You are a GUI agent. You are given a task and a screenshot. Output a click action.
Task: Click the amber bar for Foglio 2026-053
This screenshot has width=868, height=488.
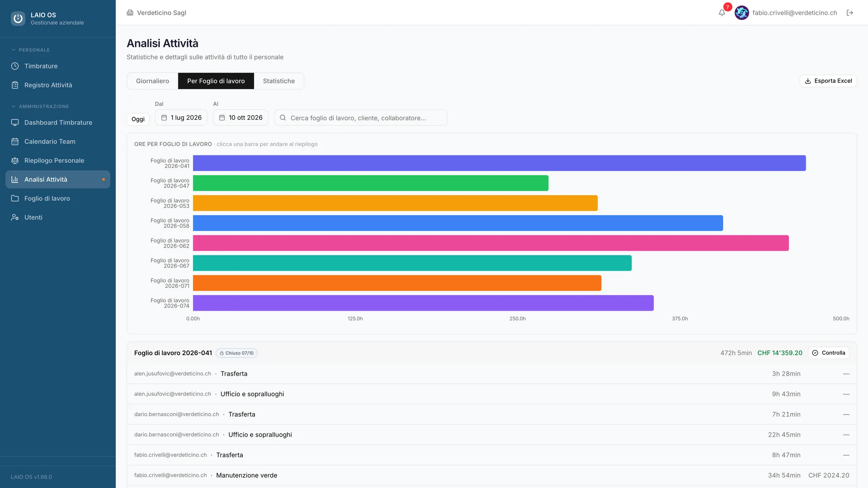(395, 203)
